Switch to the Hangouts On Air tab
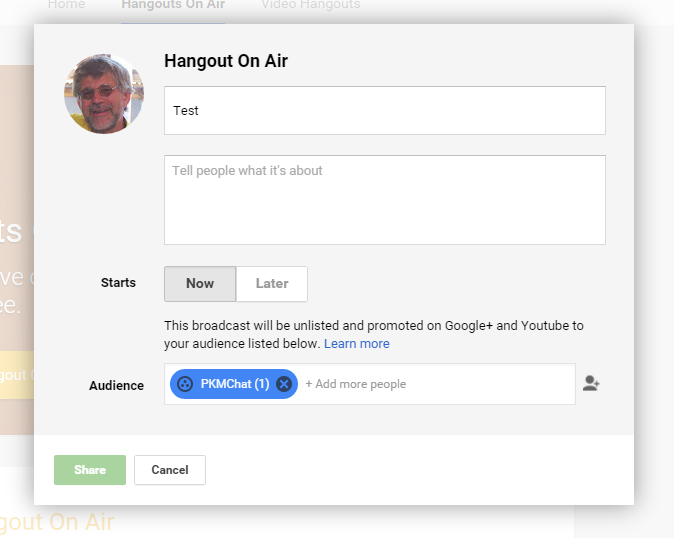674x538 pixels. [x=173, y=6]
